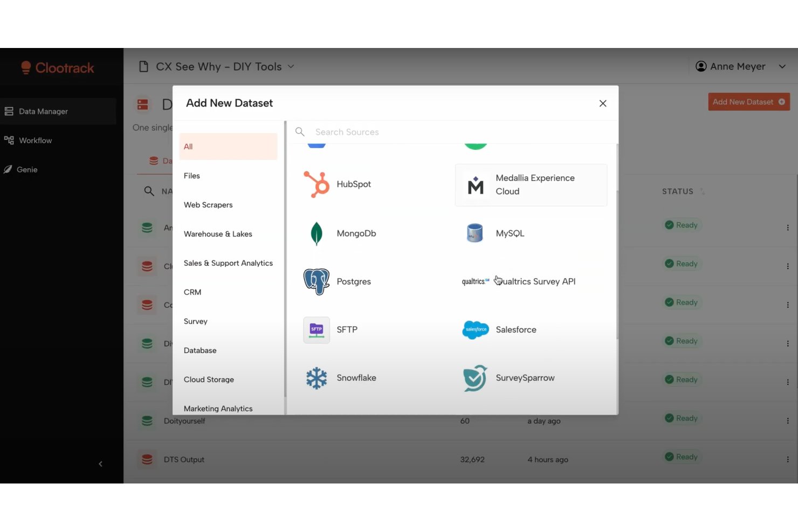Image resolution: width=798 pixels, height=532 pixels.
Task: Click the STATUS column header
Action: coord(678,191)
